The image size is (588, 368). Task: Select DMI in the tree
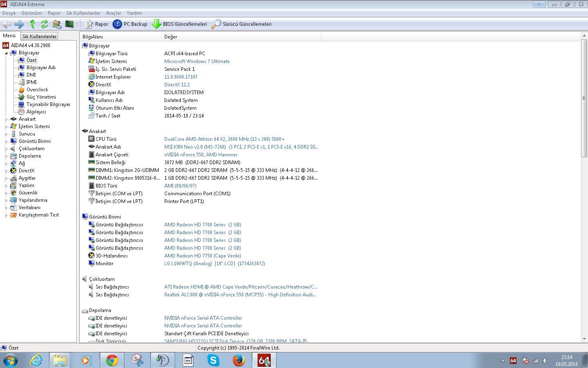click(31, 75)
